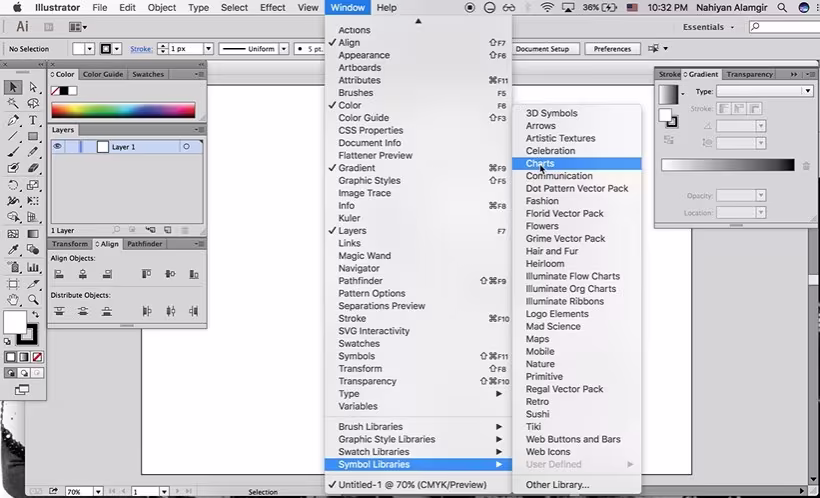This screenshot has width=820, height=498.
Task: Click Document Setup button
Action: (x=542, y=49)
